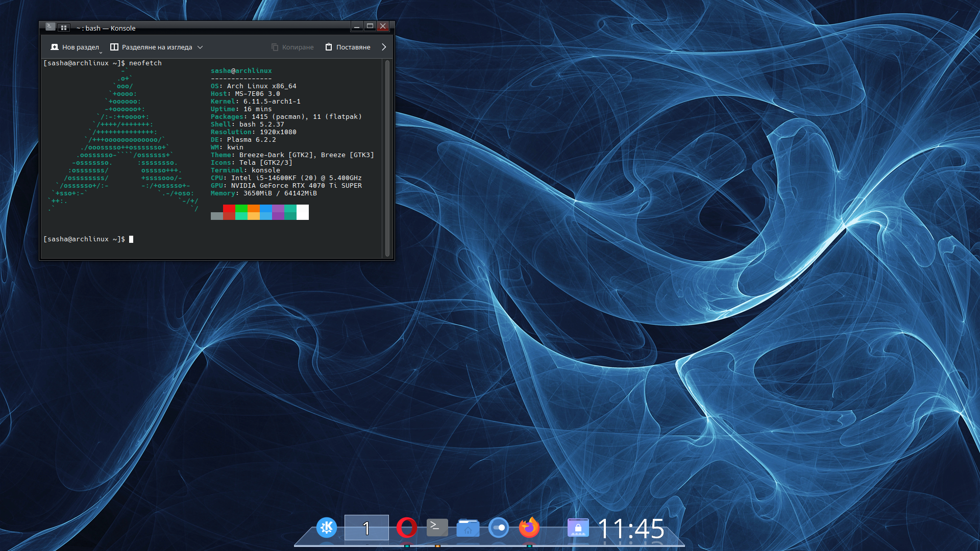
Task: Open the 11:45 digital clock
Action: click(631, 529)
